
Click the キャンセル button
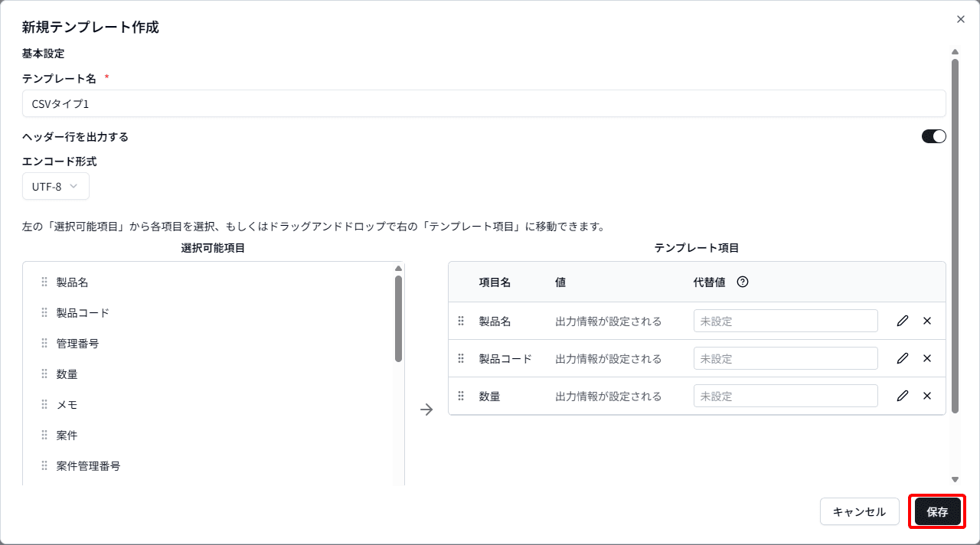[859, 511]
